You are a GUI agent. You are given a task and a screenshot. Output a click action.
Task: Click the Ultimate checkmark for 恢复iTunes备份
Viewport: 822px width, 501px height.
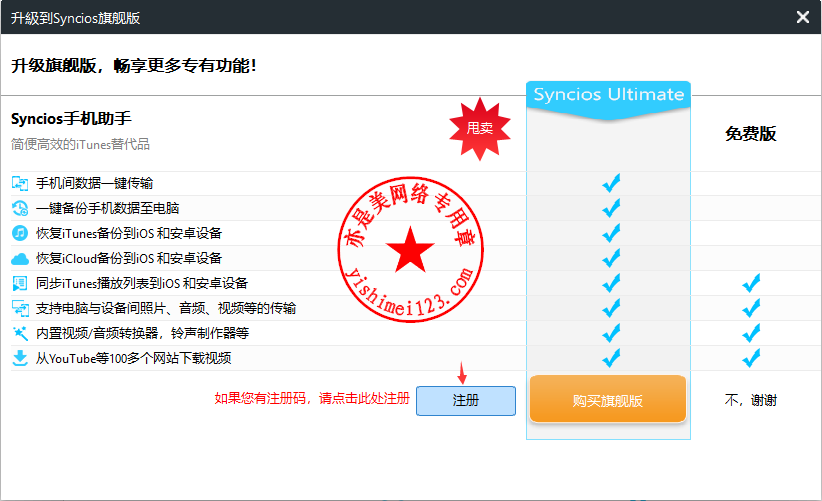611,233
